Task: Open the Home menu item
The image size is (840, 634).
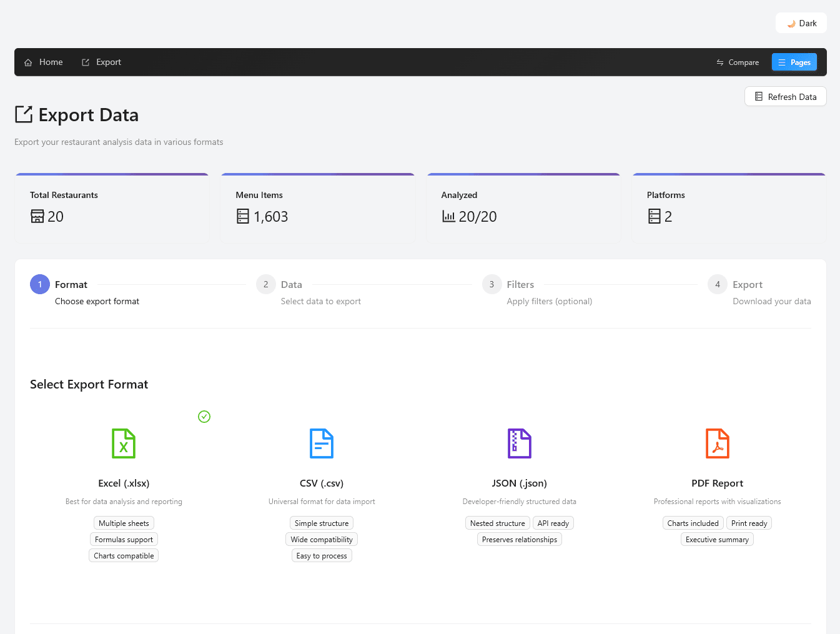Action: [x=43, y=62]
